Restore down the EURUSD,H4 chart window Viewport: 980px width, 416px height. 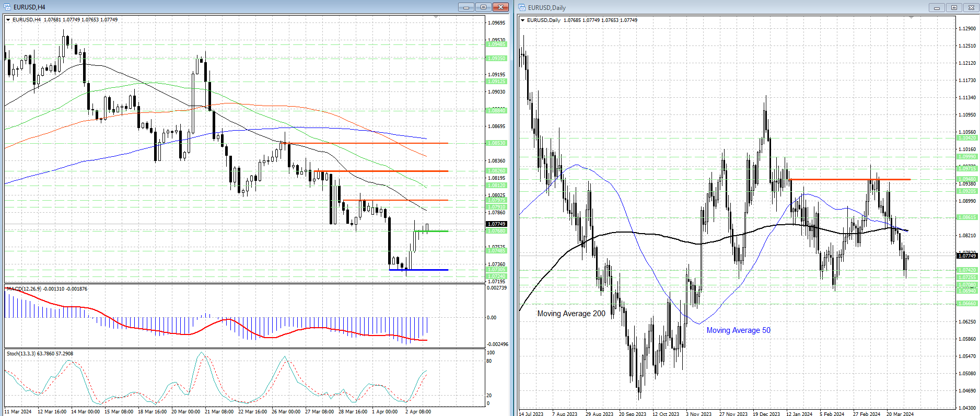coord(483,7)
